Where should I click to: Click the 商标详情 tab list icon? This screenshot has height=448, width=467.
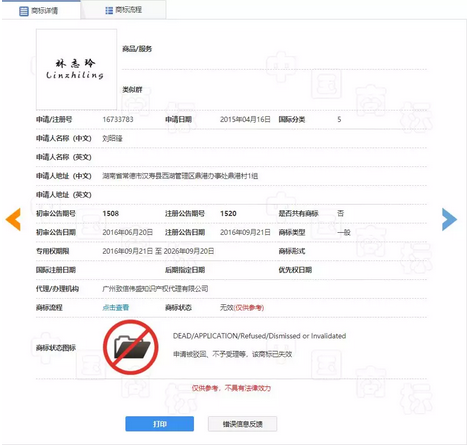tap(24, 11)
